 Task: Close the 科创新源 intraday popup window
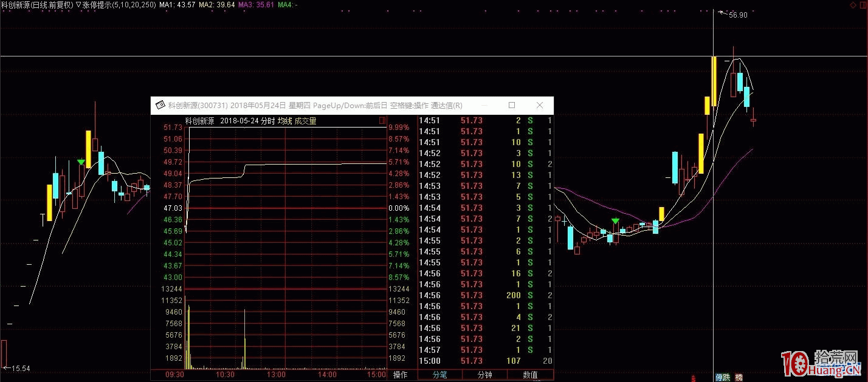pos(540,105)
